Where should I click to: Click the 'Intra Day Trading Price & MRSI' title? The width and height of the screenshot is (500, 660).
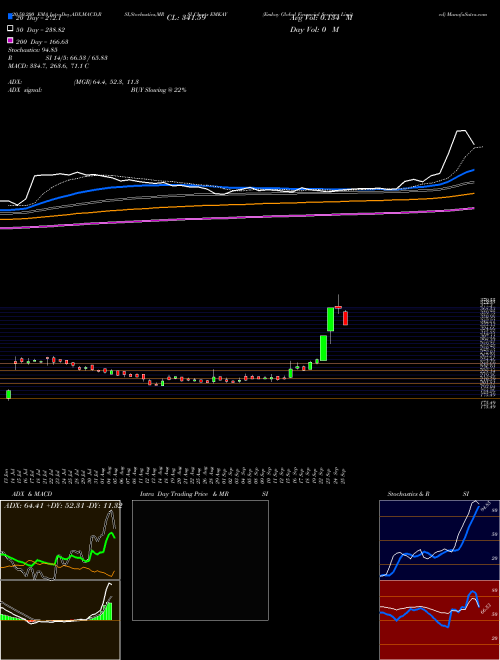(204, 494)
